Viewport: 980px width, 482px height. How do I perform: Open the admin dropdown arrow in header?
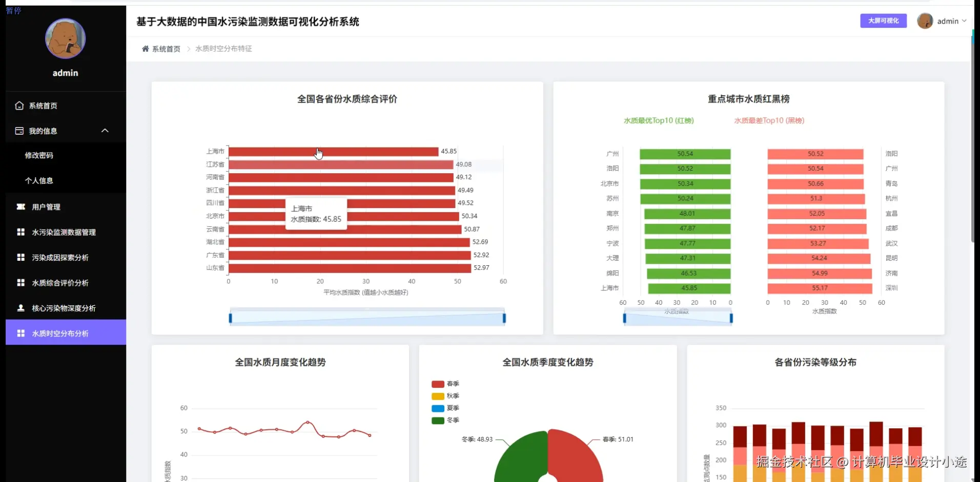click(964, 21)
